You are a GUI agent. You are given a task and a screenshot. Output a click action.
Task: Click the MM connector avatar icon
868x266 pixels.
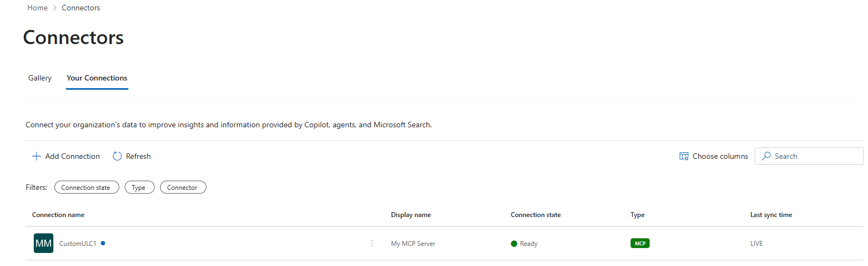pyautogui.click(x=44, y=243)
